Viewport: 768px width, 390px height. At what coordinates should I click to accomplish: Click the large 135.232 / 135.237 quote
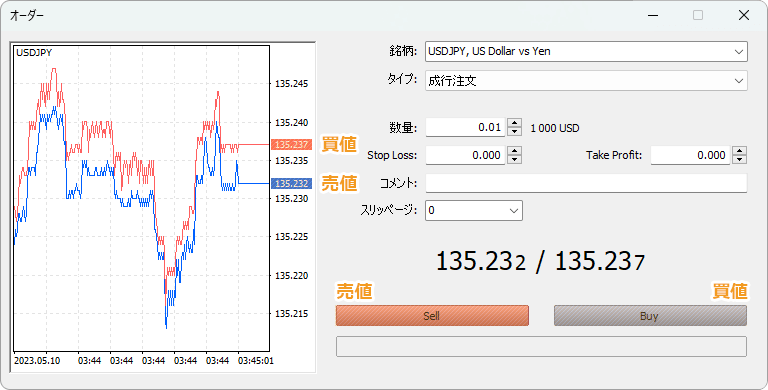[540, 261]
